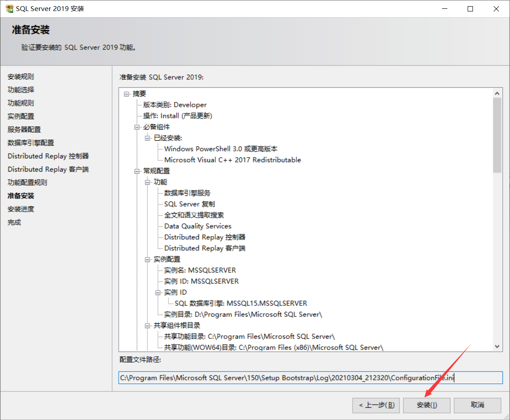Select the 实例配置 sidebar step

pyautogui.click(x=21, y=116)
